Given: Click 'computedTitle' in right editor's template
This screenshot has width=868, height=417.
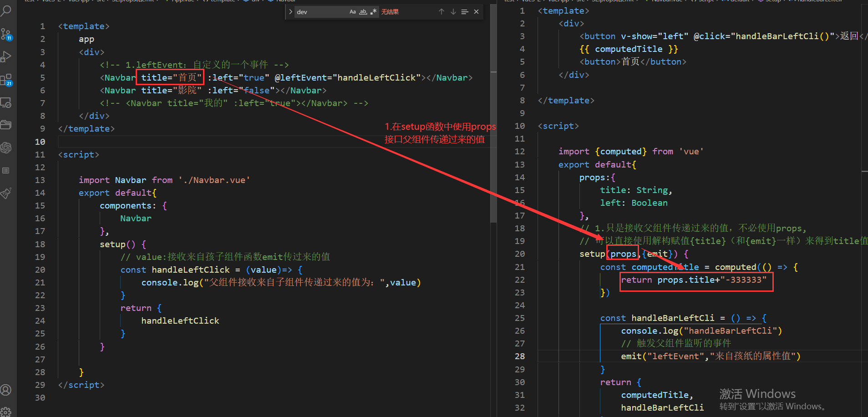Looking at the screenshot, I should coord(629,49).
